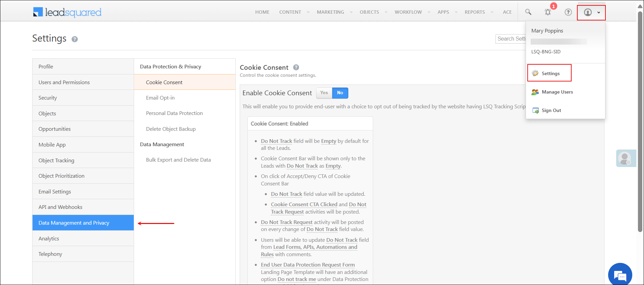Click the help icon beside Settings heading
The width and height of the screenshot is (644, 285).
pos(75,39)
